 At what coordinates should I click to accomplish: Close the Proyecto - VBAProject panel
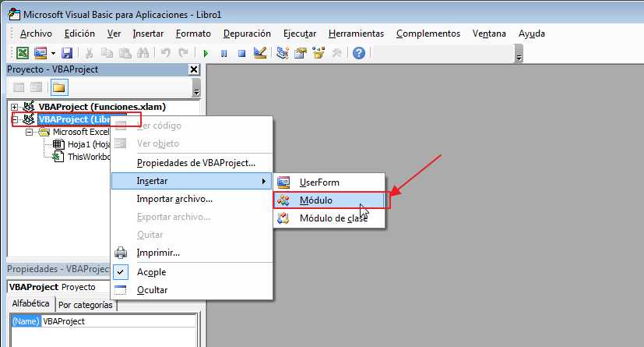194,69
